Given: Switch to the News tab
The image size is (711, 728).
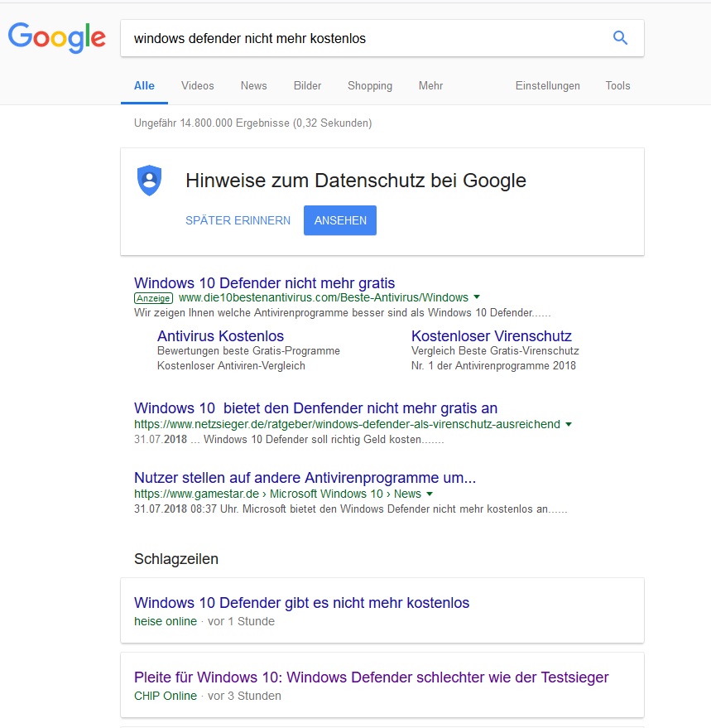Looking at the screenshot, I should click(x=253, y=86).
